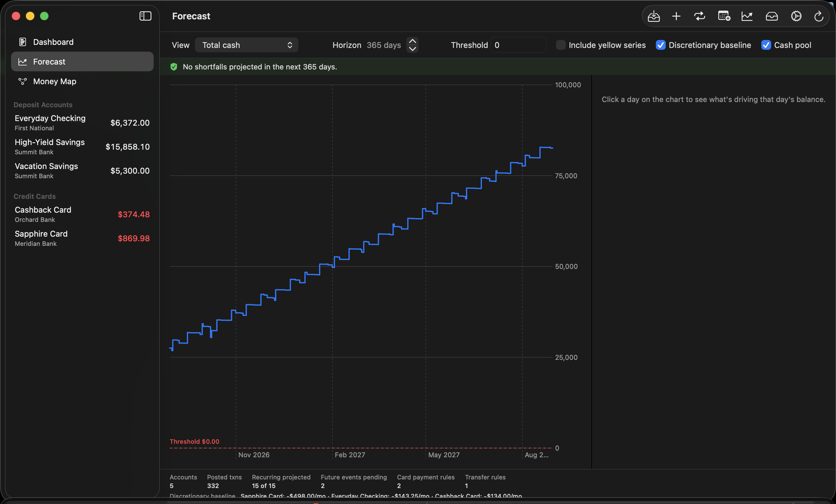
Task: Click the red Threshold $0.00 chart label
Action: coord(194,442)
